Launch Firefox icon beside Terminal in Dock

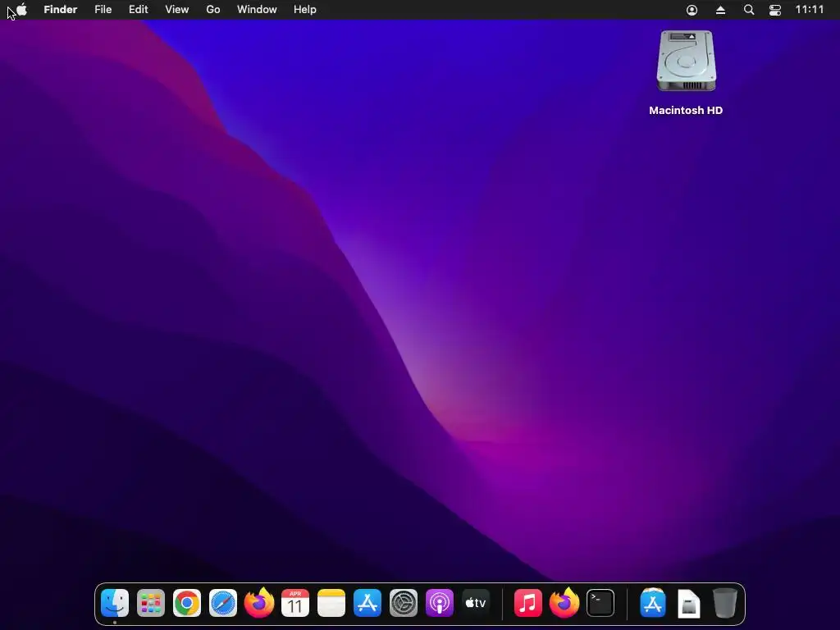[564, 603]
